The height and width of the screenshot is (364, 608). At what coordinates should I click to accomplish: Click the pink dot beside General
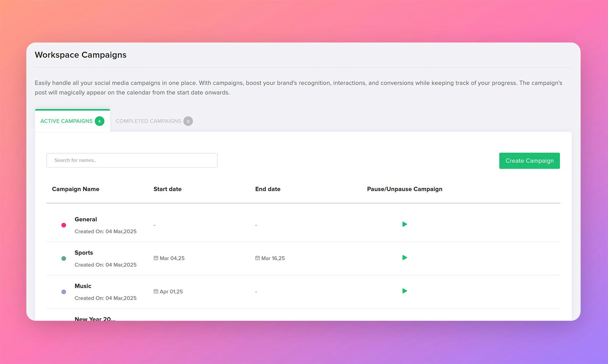point(64,225)
